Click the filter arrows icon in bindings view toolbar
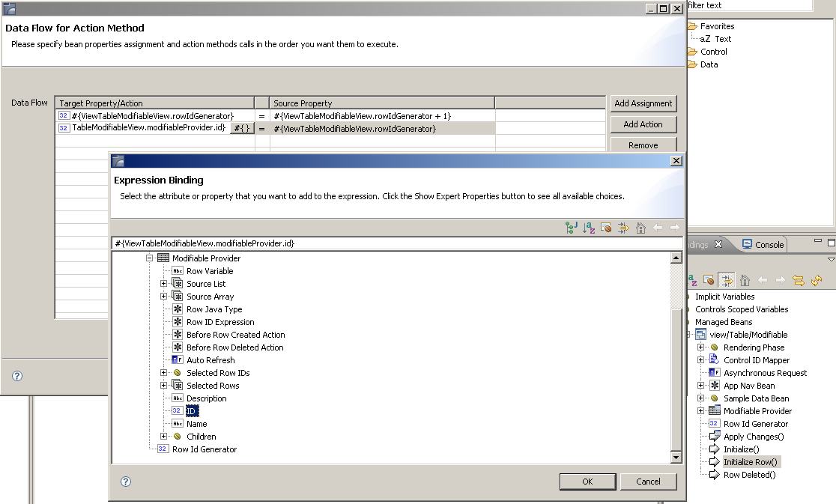The image size is (836, 504). coord(727,279)
